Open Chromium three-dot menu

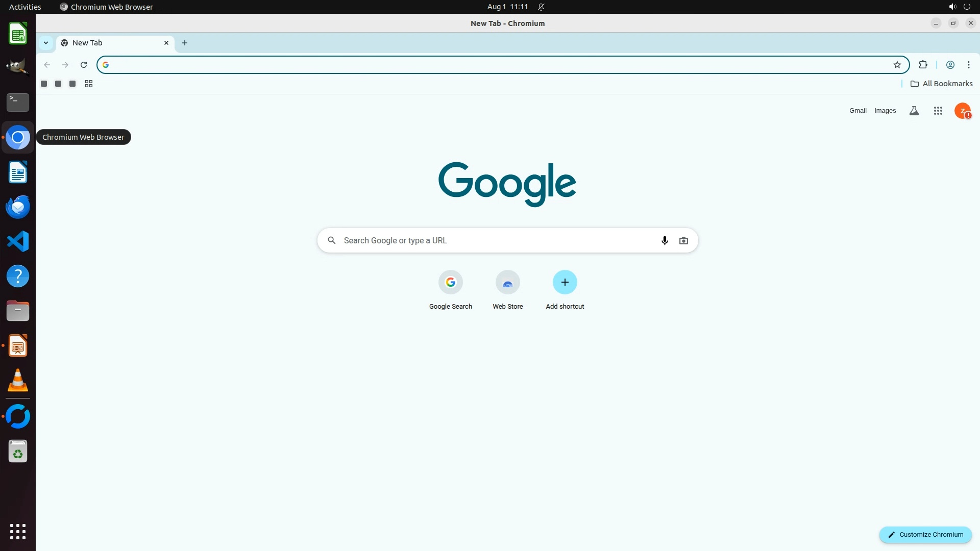tap(968, 65)
